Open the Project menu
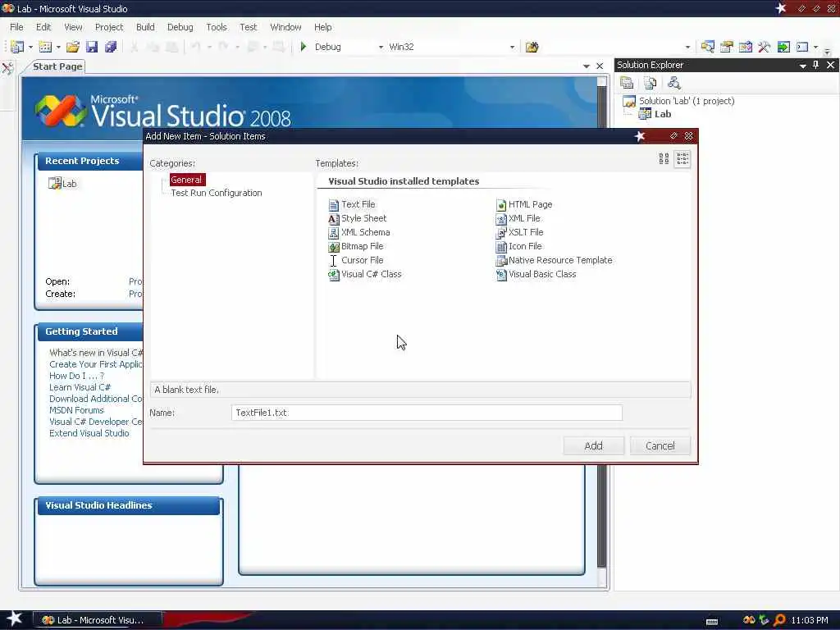840x630 pixels. pyautogui.click(x=109, y=27)
